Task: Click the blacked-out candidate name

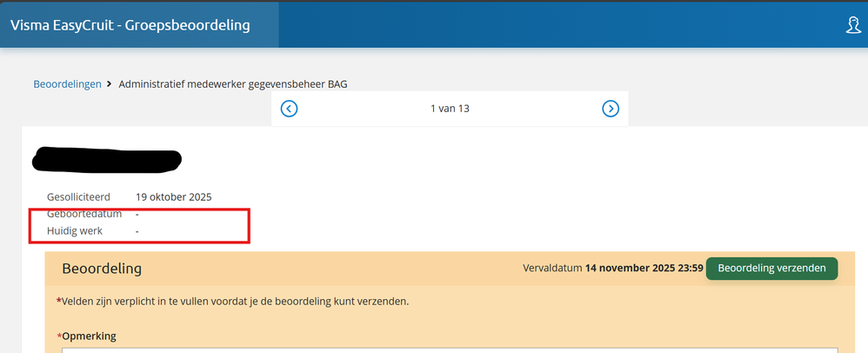Action: [x=107, y=158]
